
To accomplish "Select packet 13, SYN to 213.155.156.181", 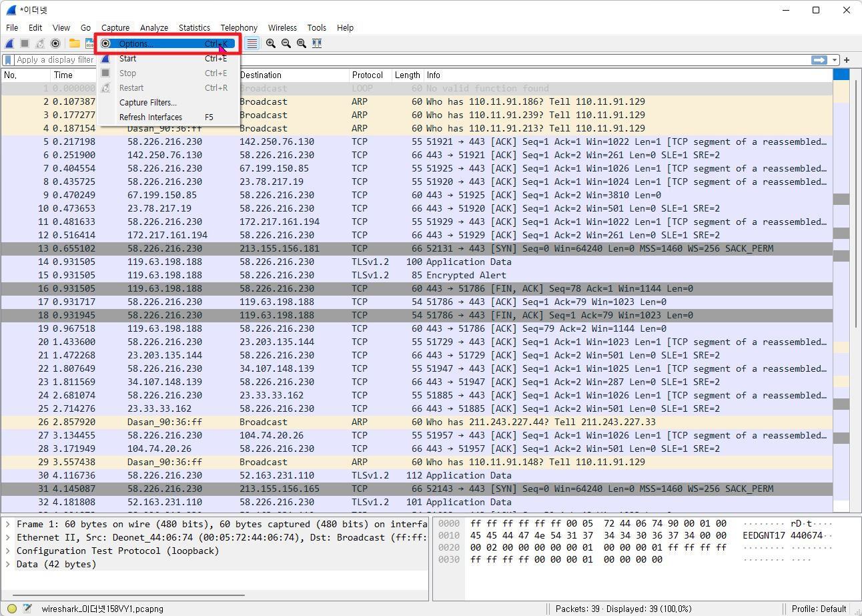I will (417, 248).
